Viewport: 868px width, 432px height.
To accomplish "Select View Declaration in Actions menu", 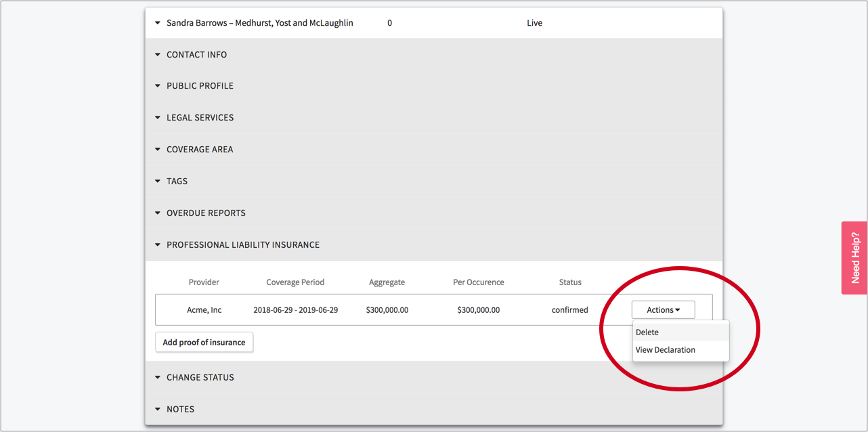I will [665, 350].
